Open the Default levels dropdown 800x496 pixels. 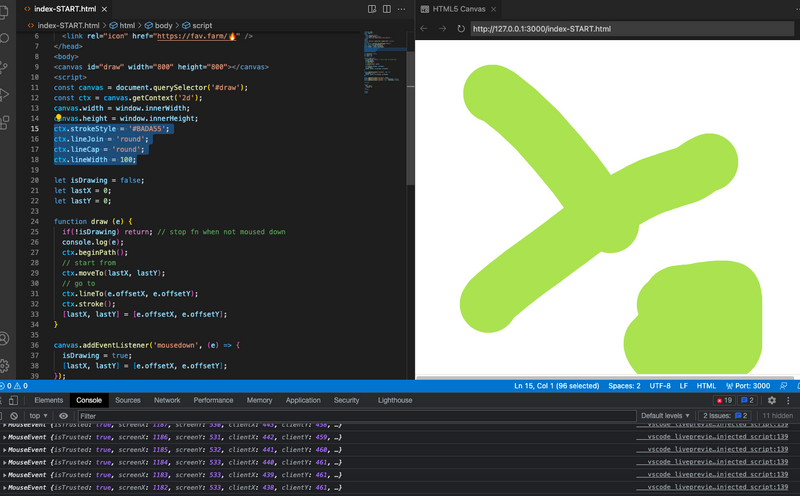[666, 415]
